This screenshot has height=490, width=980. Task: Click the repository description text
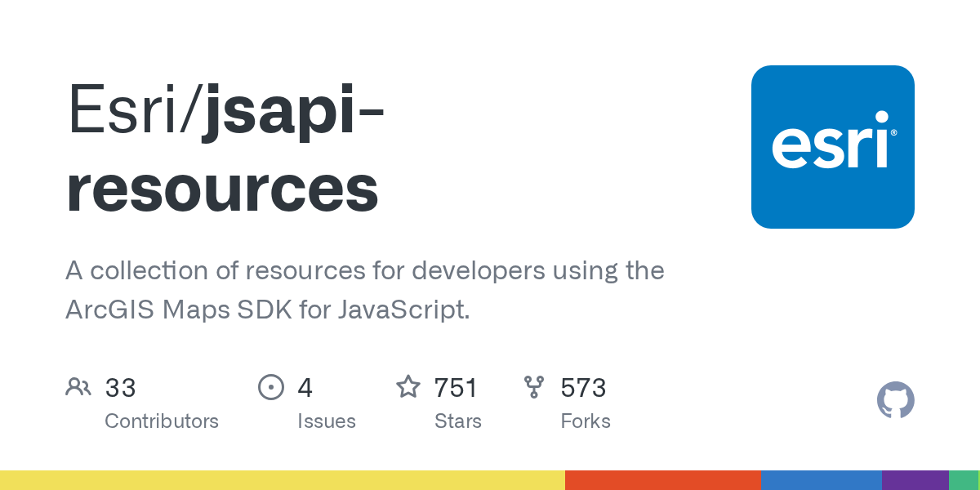point(364,290)
